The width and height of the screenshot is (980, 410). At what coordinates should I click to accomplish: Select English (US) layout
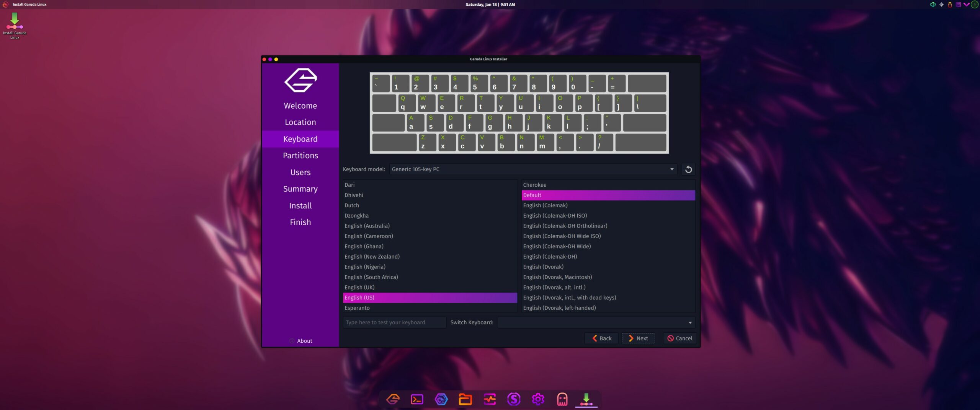point(430,298)
